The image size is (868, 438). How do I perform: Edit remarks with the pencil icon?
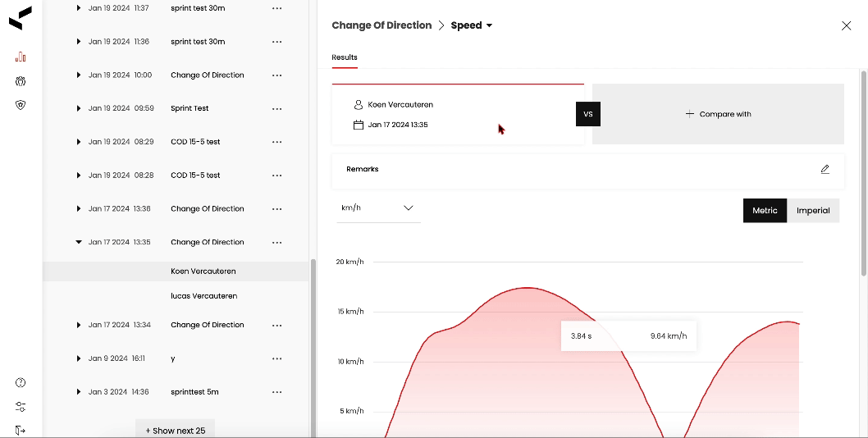pos(825,169)
